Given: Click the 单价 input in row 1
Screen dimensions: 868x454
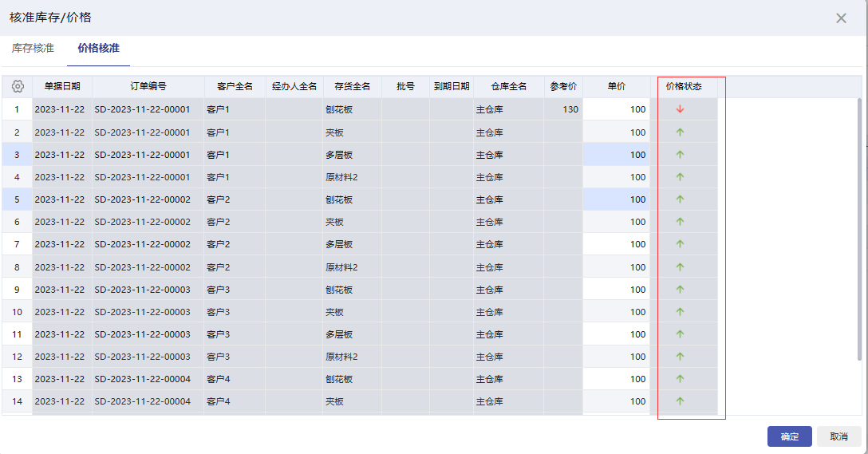Looking at the screenshot, I should (x=616, y=109).
